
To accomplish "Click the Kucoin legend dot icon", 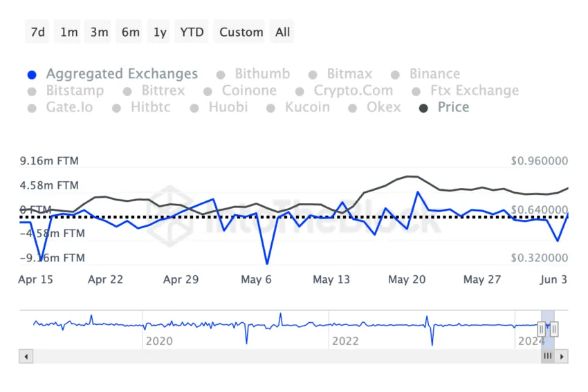I will pos(270,108).
